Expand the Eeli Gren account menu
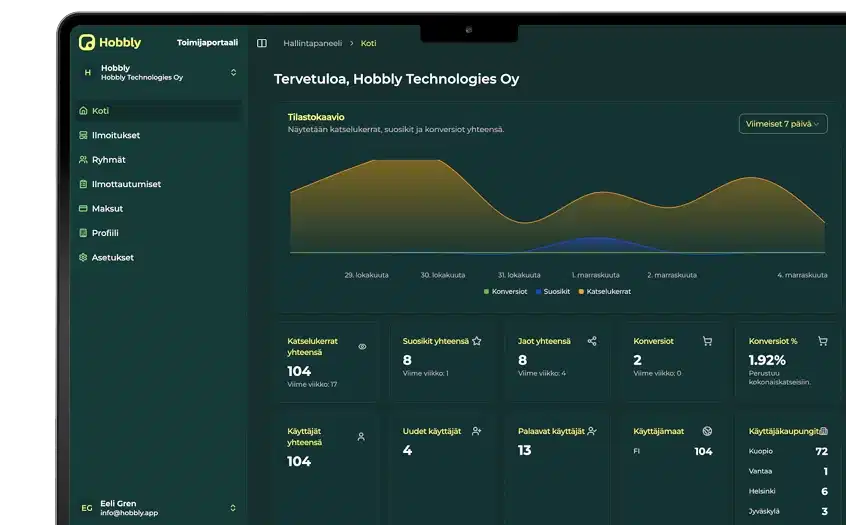The width and height of the screenshot is (846, 525). click(233, 508)
